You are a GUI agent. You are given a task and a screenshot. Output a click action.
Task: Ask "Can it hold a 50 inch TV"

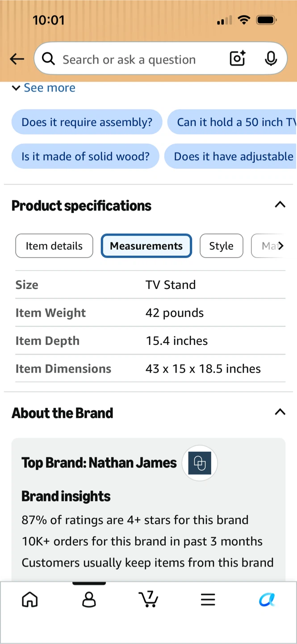click(x=232, y=122)
